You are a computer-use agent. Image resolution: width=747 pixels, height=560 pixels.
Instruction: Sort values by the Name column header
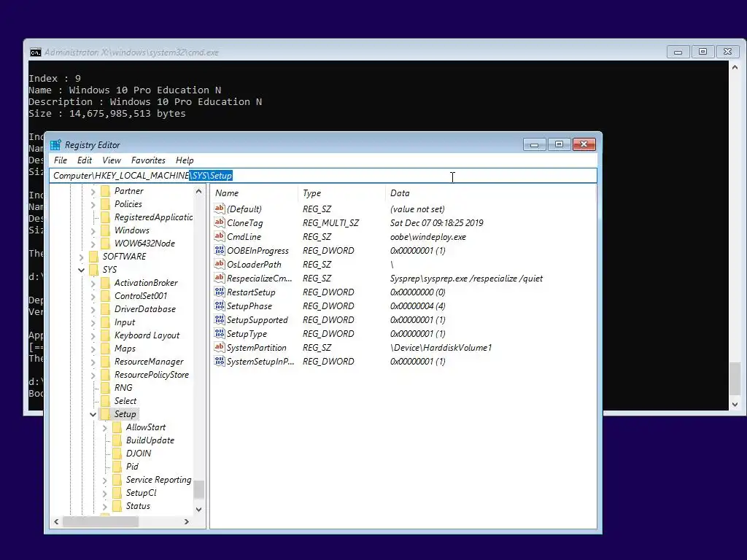(254, 192)
